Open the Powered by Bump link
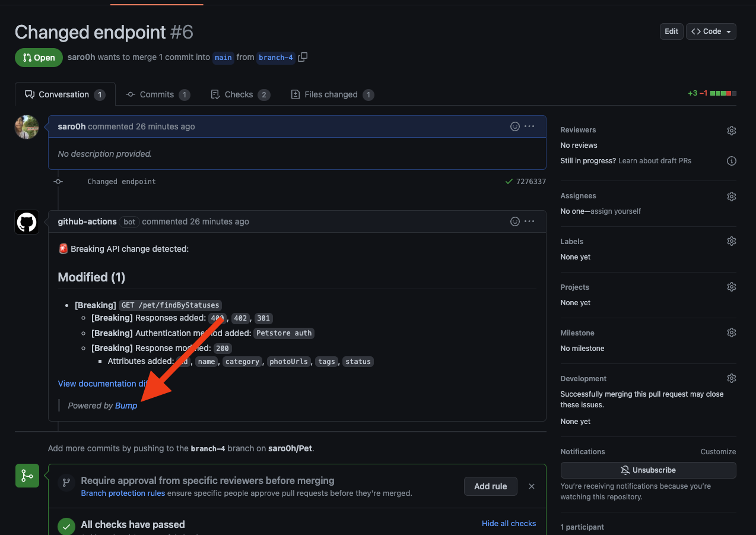 [x=126, y=405]
